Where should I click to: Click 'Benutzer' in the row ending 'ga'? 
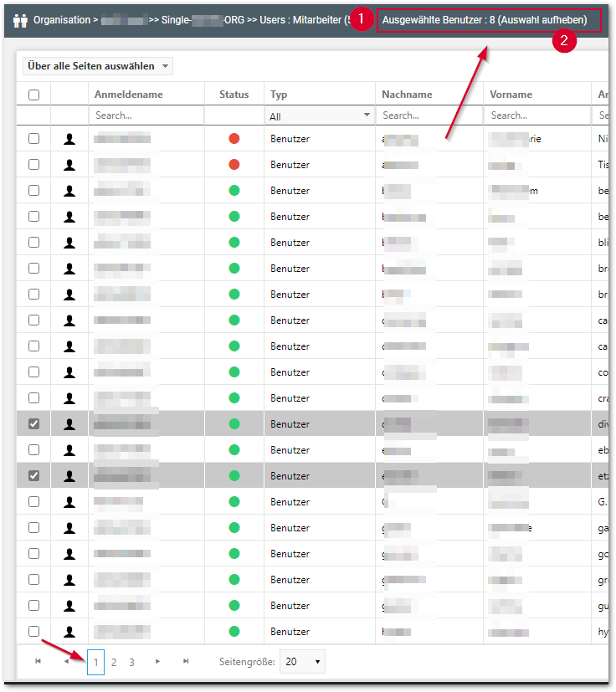click(290, 528)
